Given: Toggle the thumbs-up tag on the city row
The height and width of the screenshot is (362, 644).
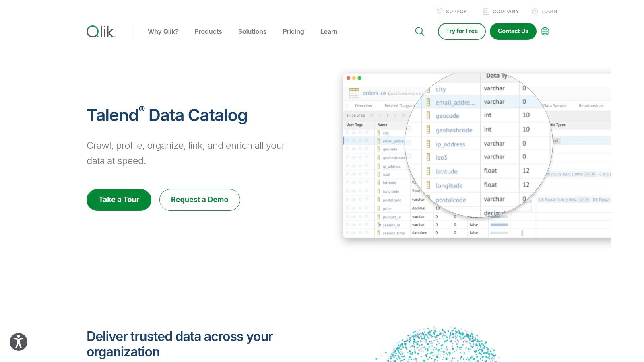Looking at the screenshot, I should [353, 133].
